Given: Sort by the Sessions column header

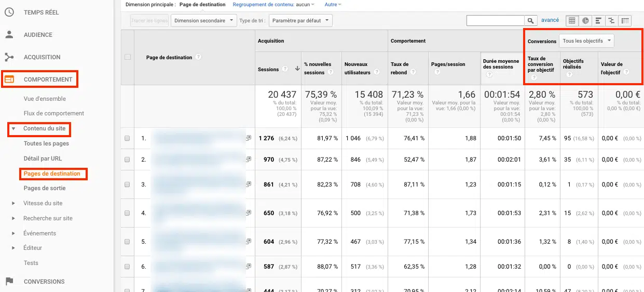Looking at the screenshot, I should pyautogui.click(x=268, y=69).
